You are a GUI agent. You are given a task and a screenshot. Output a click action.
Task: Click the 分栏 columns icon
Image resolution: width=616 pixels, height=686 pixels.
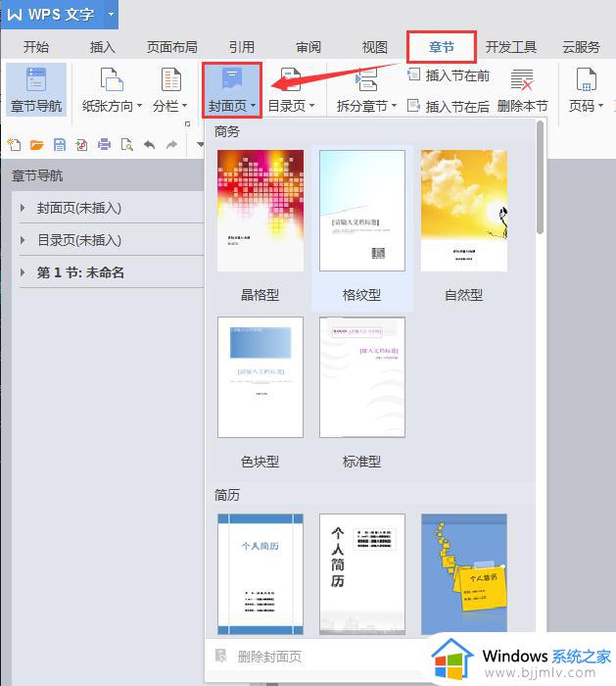pos(170,79)
